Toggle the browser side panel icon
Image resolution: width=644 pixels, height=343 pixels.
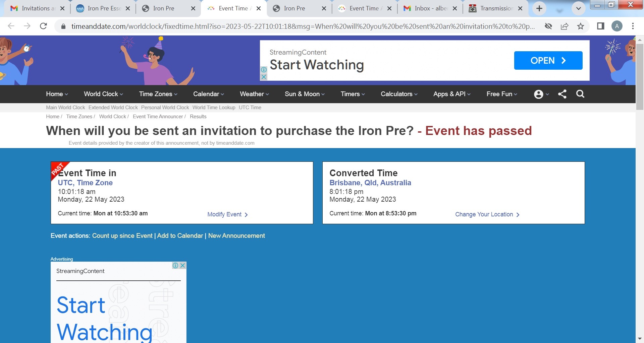tap(601, 26)
